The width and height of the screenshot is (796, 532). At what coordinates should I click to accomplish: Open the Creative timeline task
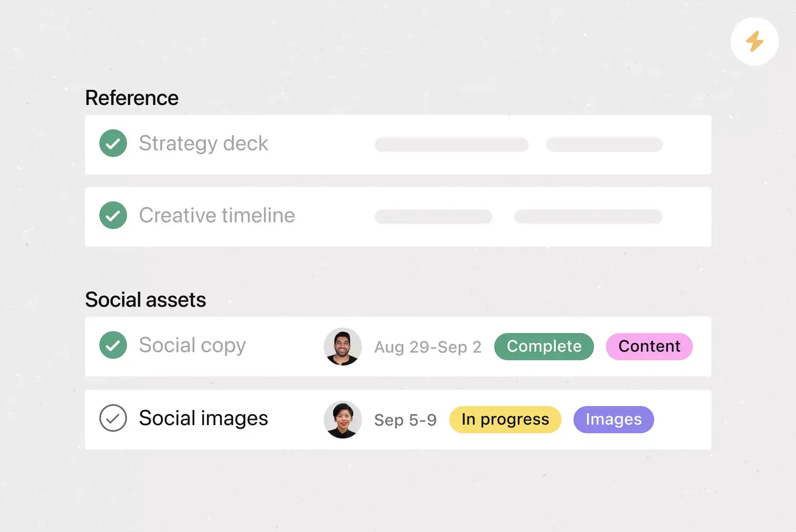(217, 215)
